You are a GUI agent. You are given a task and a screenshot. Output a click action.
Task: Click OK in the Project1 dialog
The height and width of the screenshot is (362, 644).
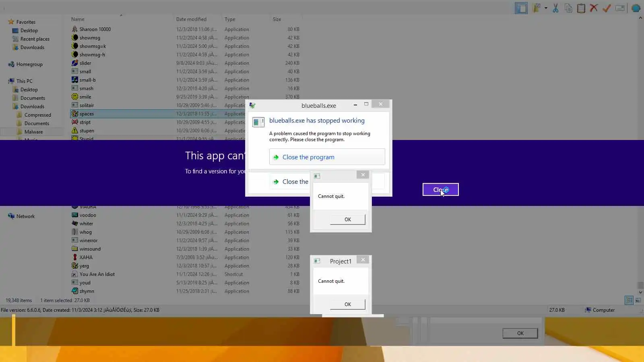(x=348, y=304)
